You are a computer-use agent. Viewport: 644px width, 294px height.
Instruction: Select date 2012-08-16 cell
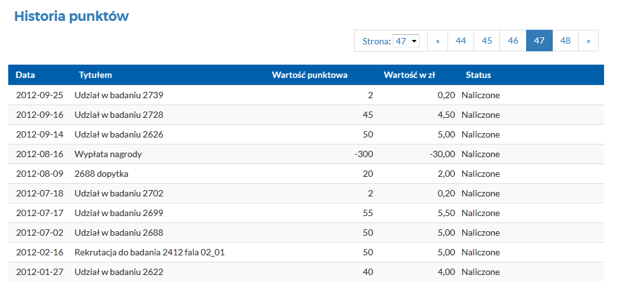[40, 155]
